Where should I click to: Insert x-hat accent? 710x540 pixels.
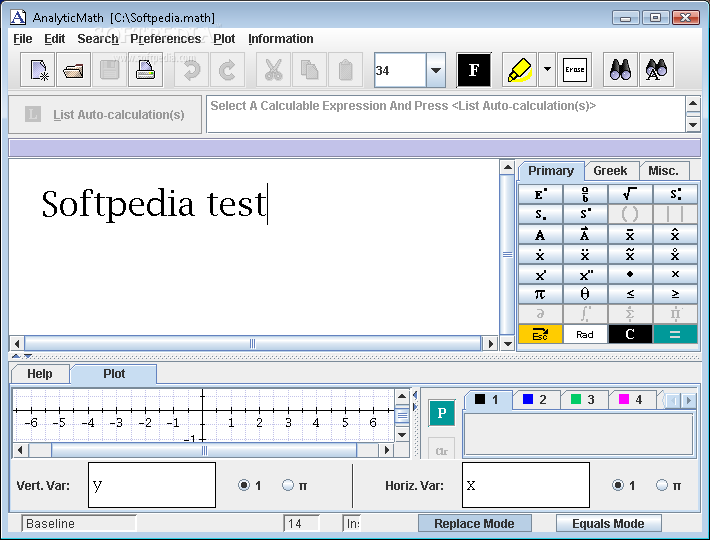[x=675, y=234]
